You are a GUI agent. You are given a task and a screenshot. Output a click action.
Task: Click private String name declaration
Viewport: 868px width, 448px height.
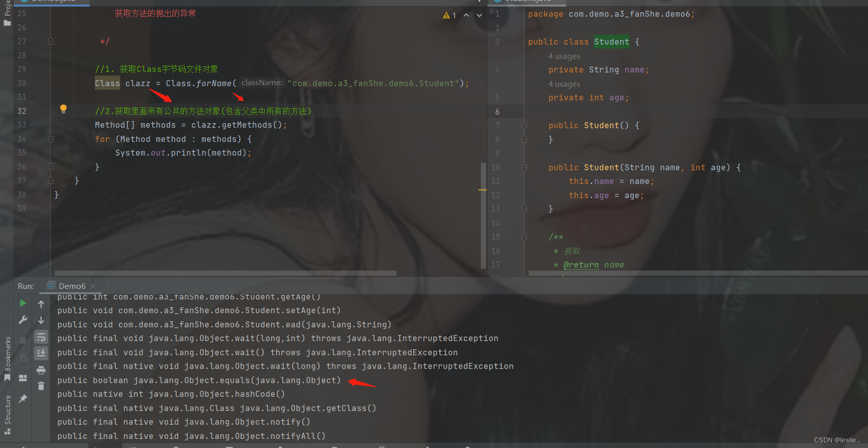pos(599,69)
